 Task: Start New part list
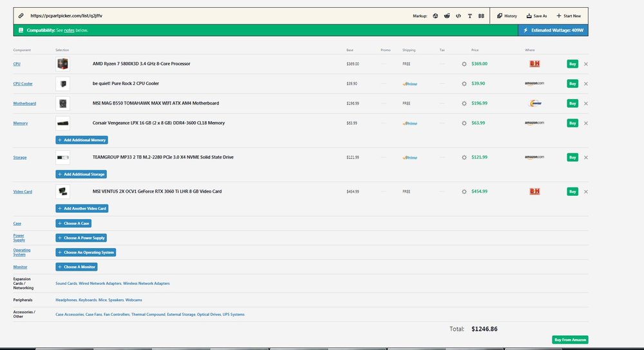point(567,15)
